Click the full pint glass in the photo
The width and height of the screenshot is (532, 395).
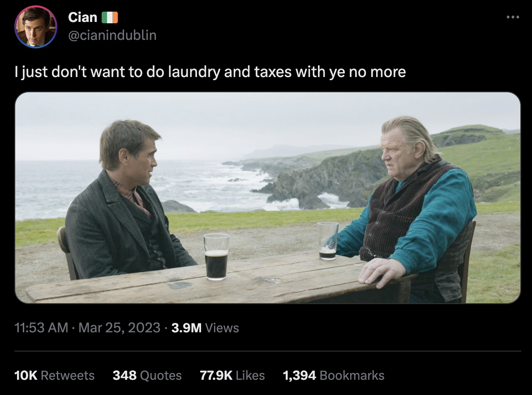point(216,257)
